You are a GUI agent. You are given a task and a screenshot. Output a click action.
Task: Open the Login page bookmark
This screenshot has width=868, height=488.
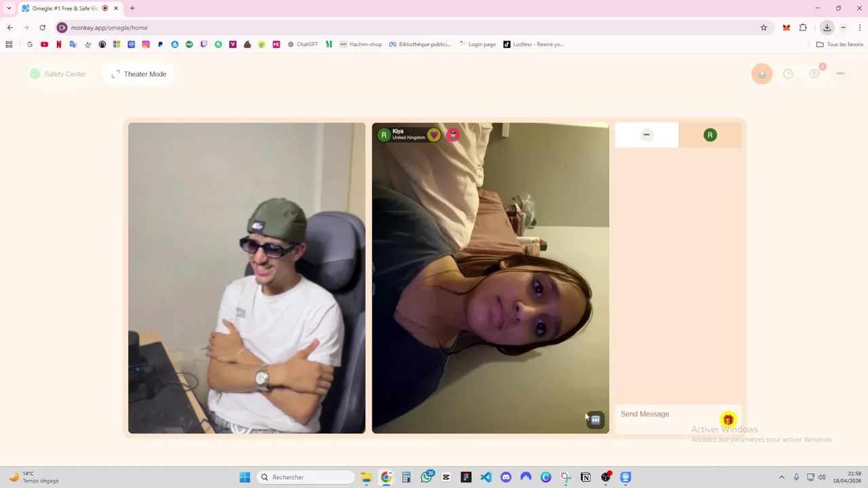477,44
